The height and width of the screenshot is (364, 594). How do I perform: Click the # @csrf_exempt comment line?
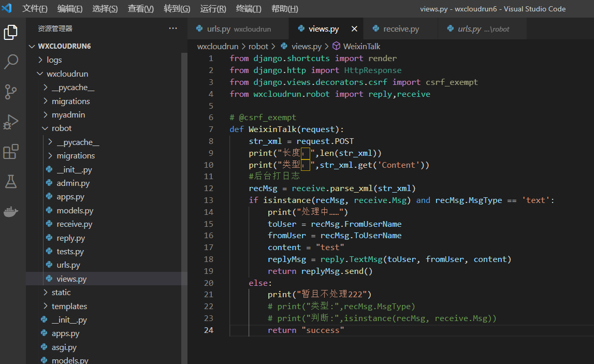click(x=263, y=118)
